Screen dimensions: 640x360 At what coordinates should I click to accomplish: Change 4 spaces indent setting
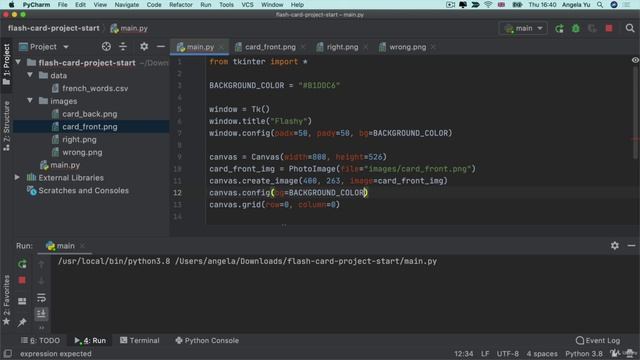coord(542,353)
